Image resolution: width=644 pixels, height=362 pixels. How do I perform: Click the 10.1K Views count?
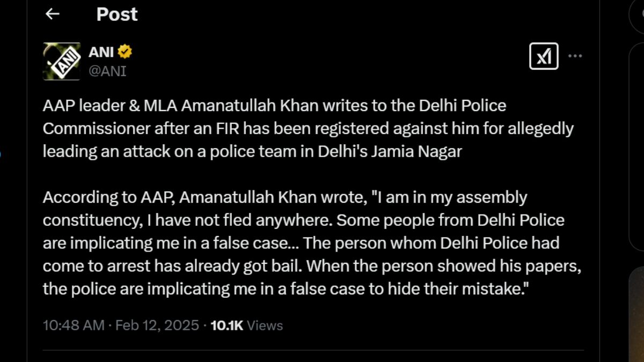pyautogui.click(x=227, y=325)
